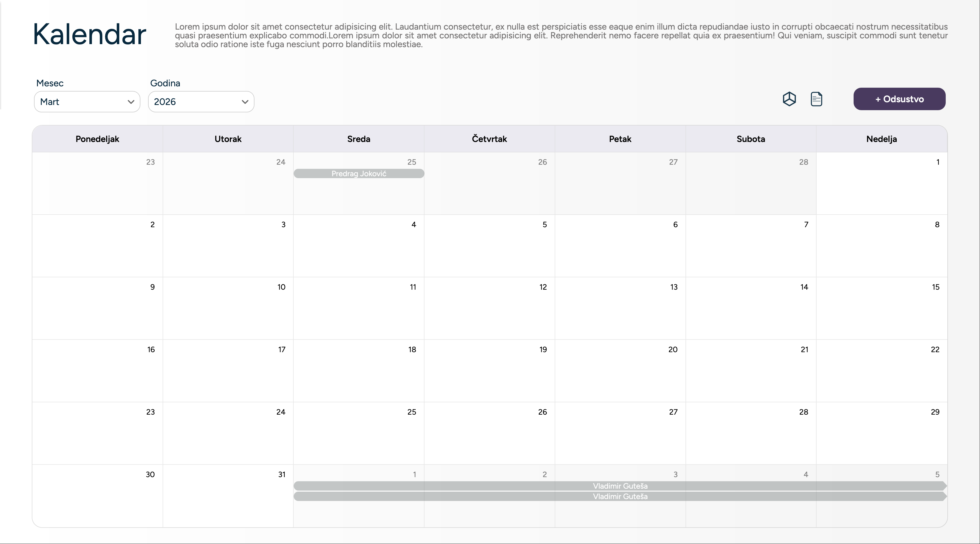
Task: Click the Nedelja column header
Action: 882,139
